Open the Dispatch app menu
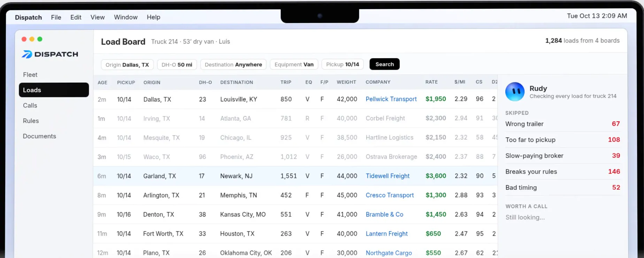The image size is (644, 258). click(x=28, y=17)
